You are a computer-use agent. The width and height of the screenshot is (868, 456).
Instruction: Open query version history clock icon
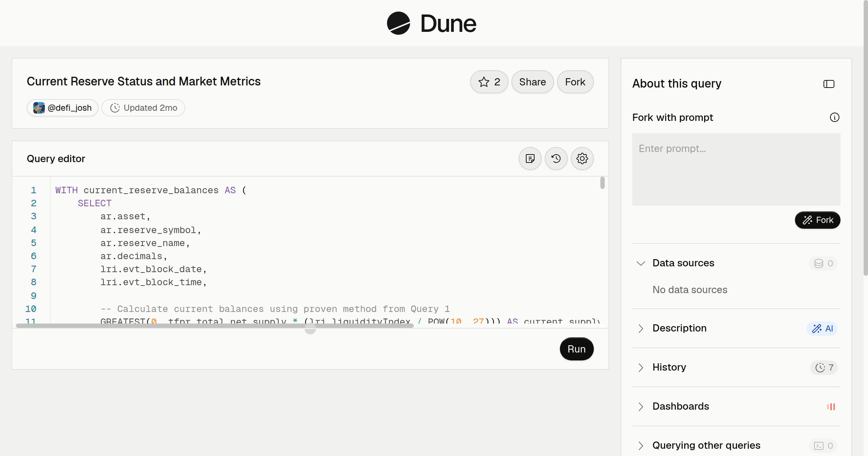pyautogui.click(x=556, y=159)
